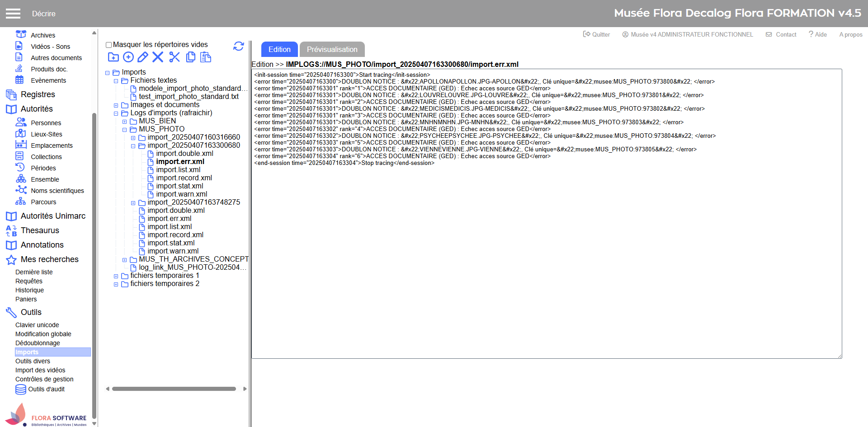The image size is (868, 427).
Task: Click the scissors cut icon
Action: [x=175, y=57]
